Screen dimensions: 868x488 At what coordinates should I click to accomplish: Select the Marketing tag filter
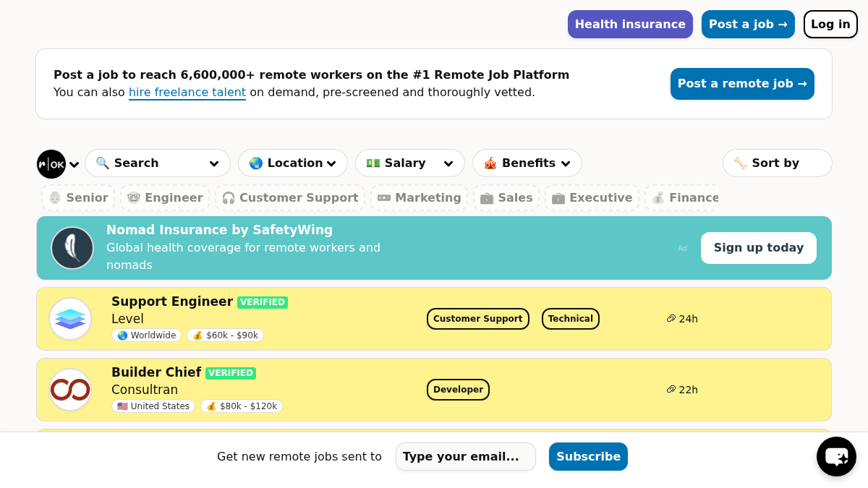click(420, 198)
